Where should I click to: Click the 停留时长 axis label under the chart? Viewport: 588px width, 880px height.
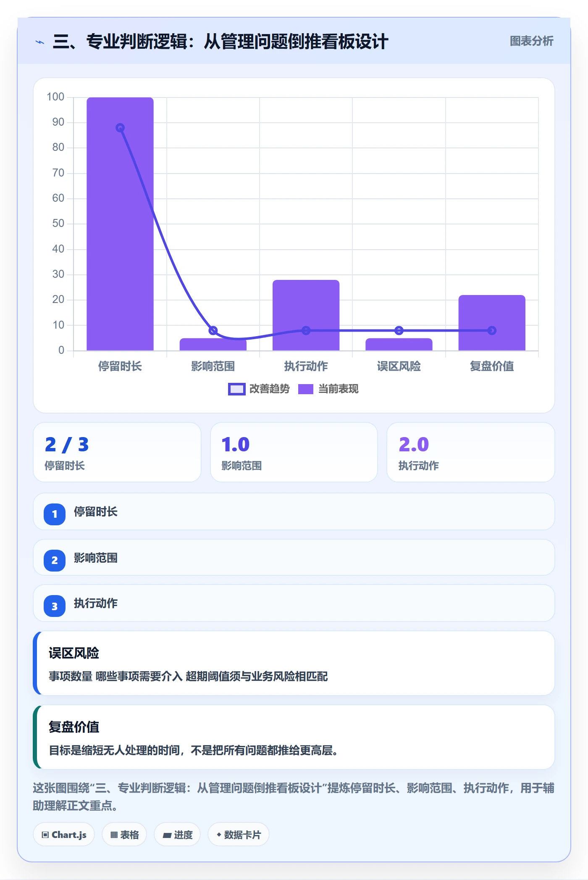click(120, 366)
